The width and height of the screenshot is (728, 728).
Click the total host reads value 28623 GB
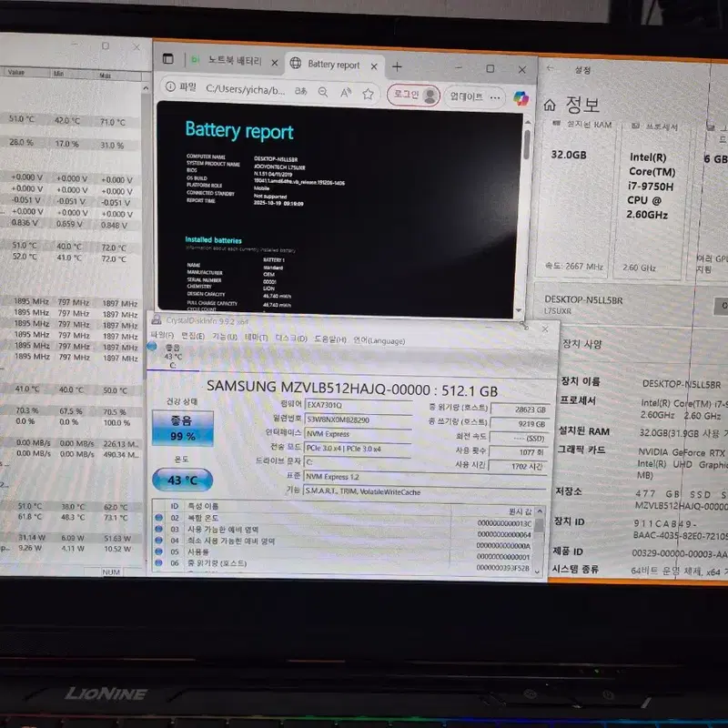coord(519,409)
